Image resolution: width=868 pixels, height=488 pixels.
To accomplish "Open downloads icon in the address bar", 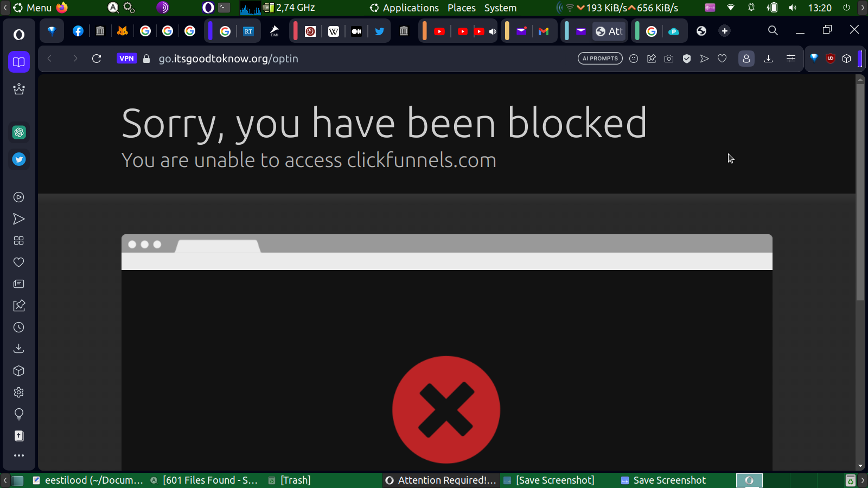I will click(x=768, y=59).
